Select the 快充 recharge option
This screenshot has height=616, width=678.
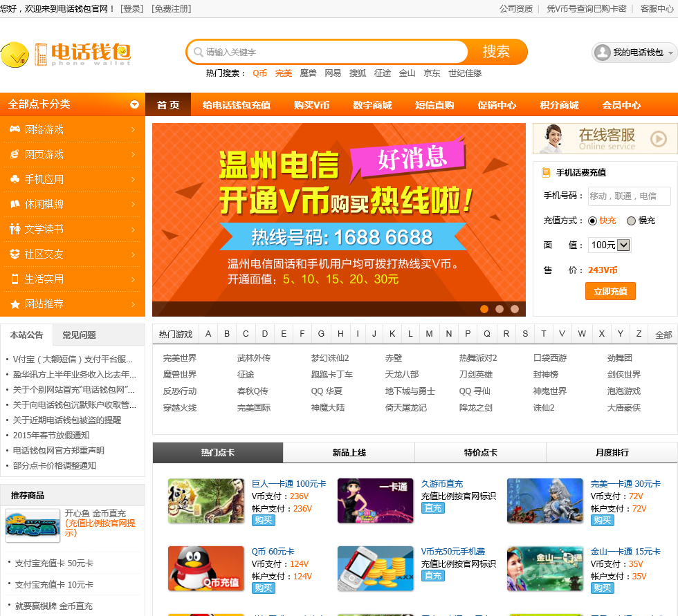click(x=592, y=221)
